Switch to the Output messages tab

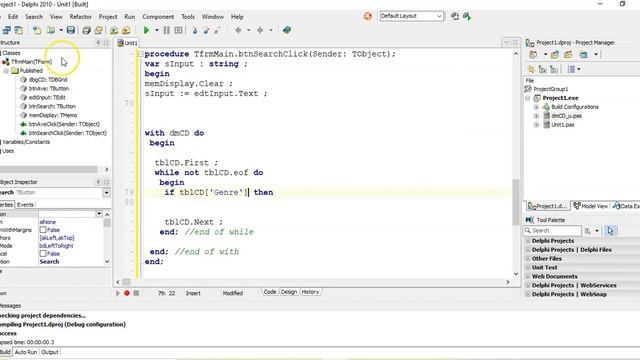pyautogui.click(x=50, y=352)
